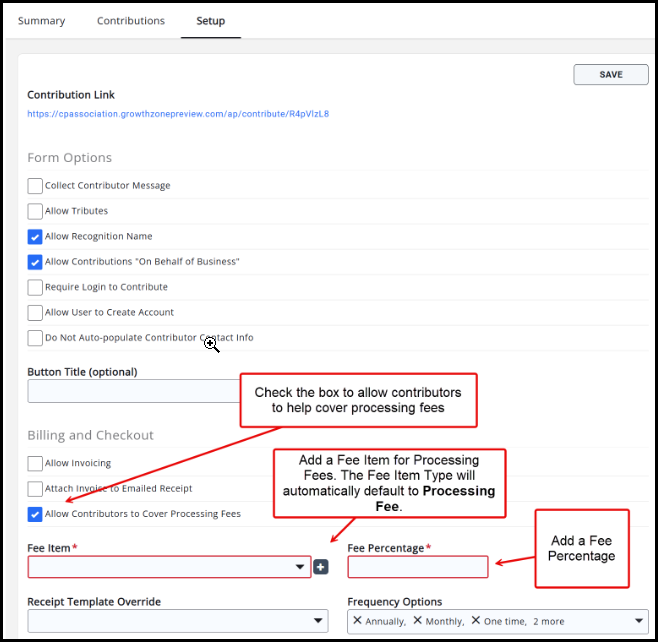The width and height of the screenshot is (658, 642).
Task: Uncheck Allow Contributors to Cover Processing Fees
Action: [35, 514]
